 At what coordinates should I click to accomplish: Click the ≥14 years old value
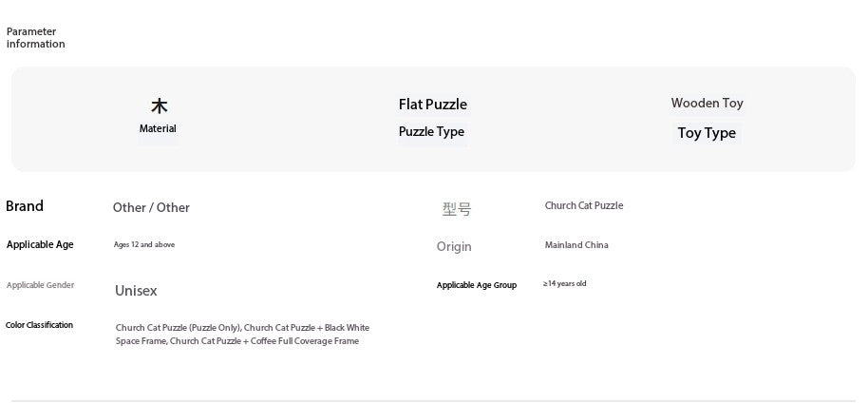tap(565, 284)
